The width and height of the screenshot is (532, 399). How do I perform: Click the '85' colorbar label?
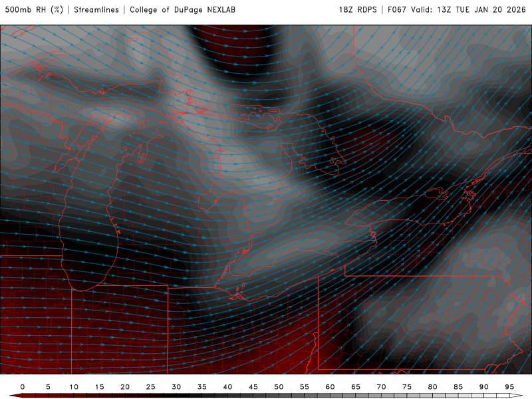pyautogui.click(x=458, y=387)
